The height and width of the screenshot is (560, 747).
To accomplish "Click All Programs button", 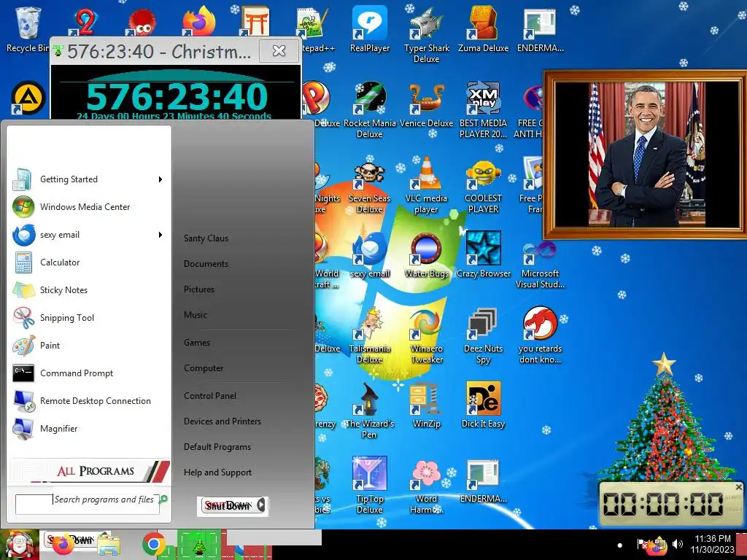I will [x=90, y=472].
